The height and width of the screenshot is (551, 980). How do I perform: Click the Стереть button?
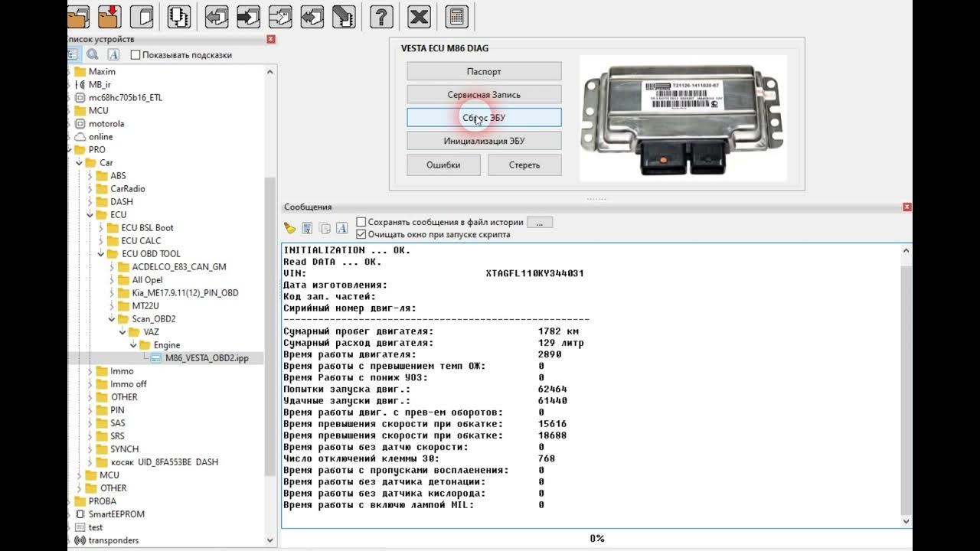pyautogui.click(x=524, y=165)
